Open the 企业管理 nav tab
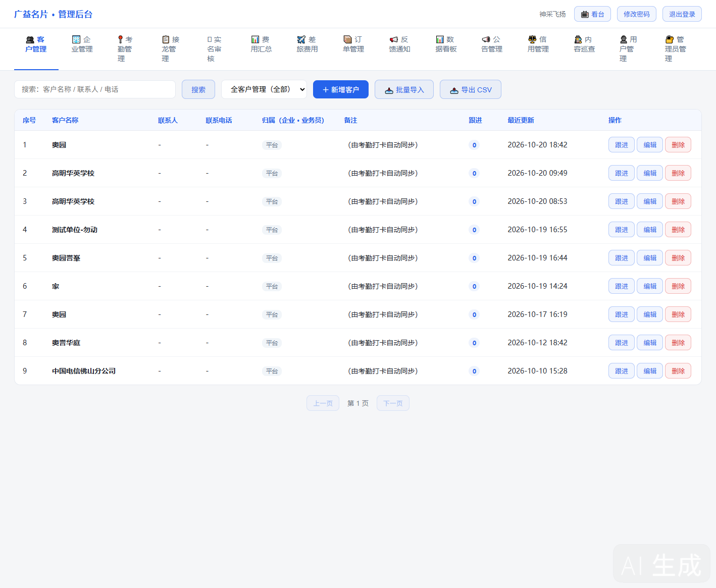The image size is (716, 588). 82,44
